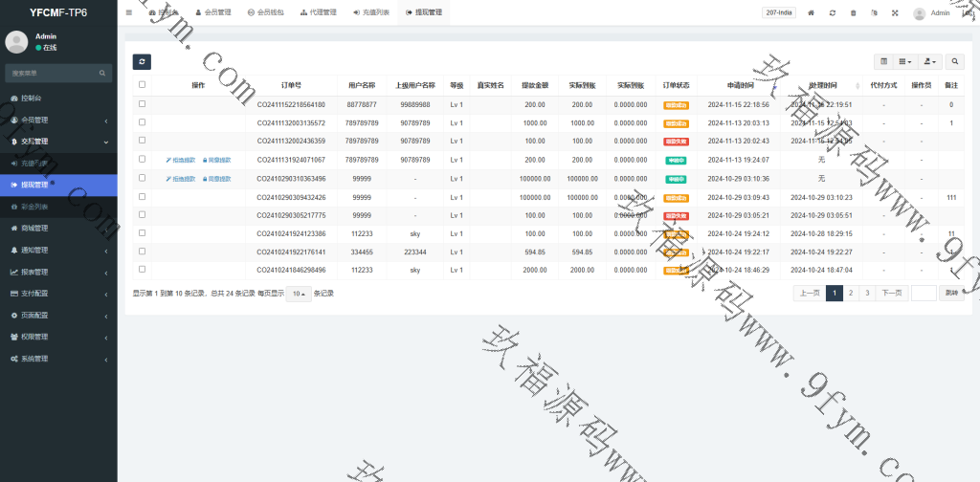Click the page number jump input field

point(924,294)
